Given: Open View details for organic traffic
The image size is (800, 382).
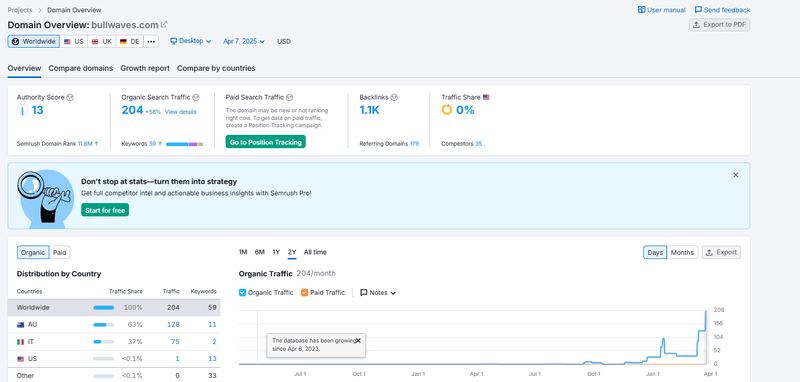Looking at the screenshot, I should (181, 112).
